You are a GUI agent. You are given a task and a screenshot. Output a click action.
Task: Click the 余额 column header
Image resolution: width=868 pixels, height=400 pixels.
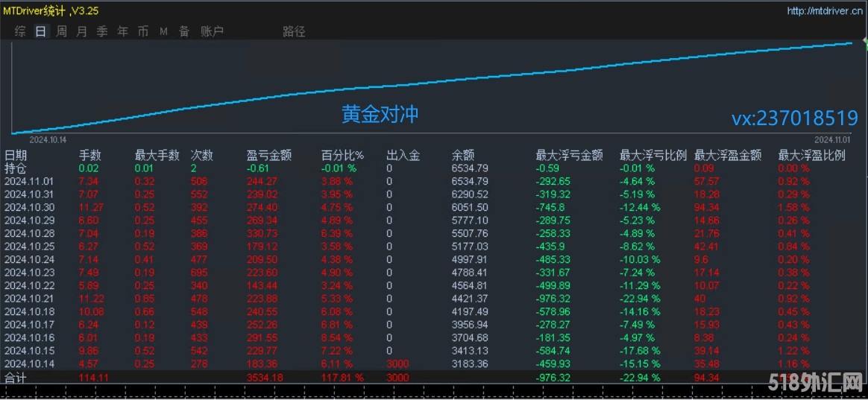point(462,155)
